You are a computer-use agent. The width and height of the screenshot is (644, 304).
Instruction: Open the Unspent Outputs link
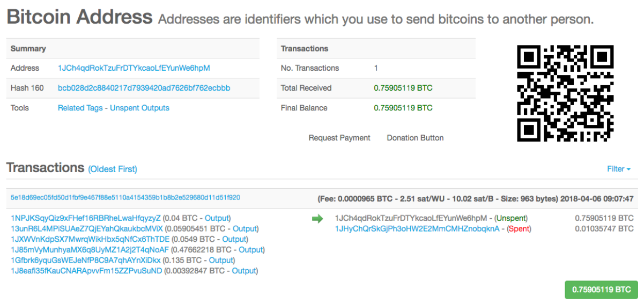coord(139,108)
